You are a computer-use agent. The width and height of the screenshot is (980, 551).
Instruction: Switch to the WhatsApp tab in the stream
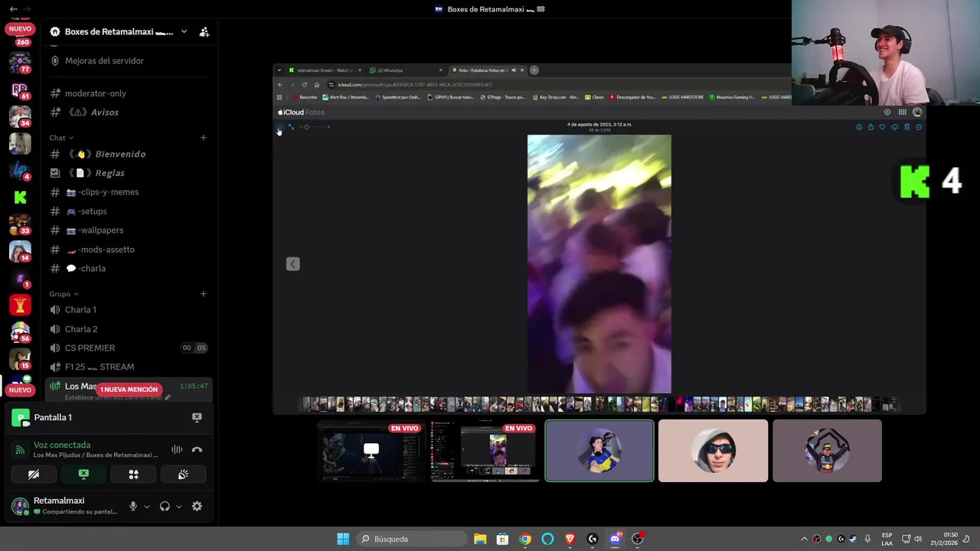(x=406, y=70)
